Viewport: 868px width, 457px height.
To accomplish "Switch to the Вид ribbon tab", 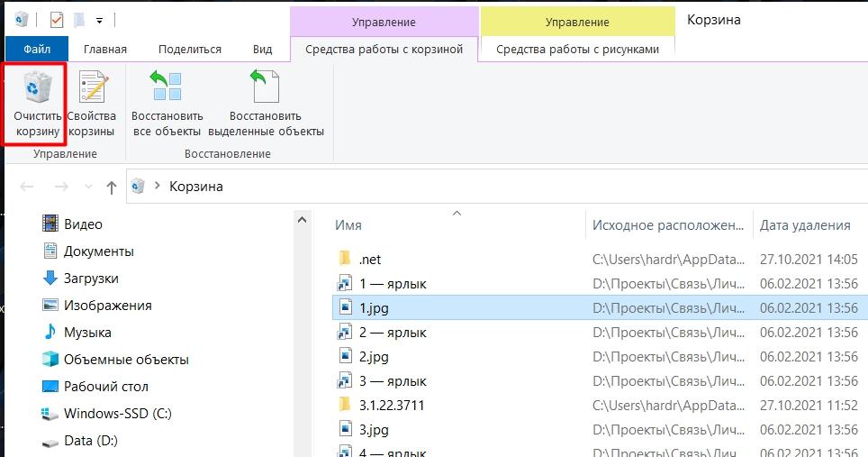I will click(262, 50).
